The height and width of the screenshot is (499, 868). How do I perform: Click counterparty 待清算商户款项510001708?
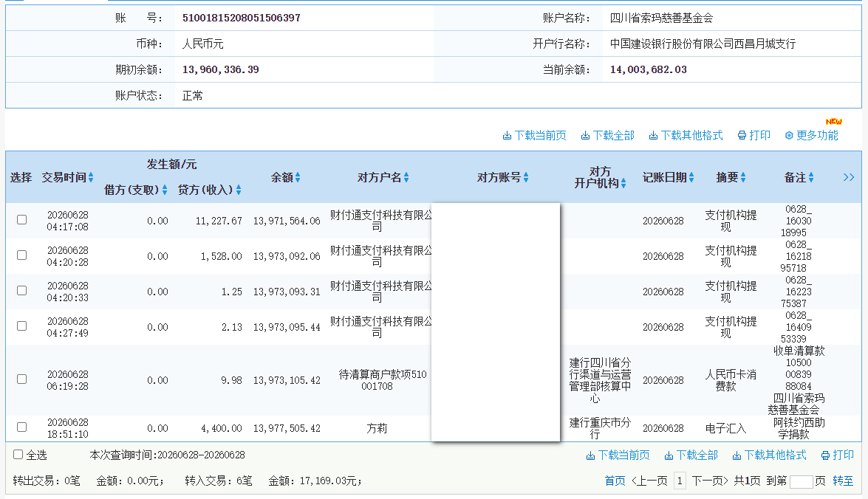click(x=383, y=380)
